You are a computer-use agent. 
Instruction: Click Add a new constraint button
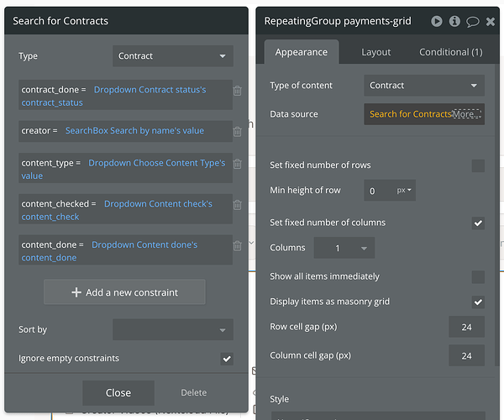124,292
